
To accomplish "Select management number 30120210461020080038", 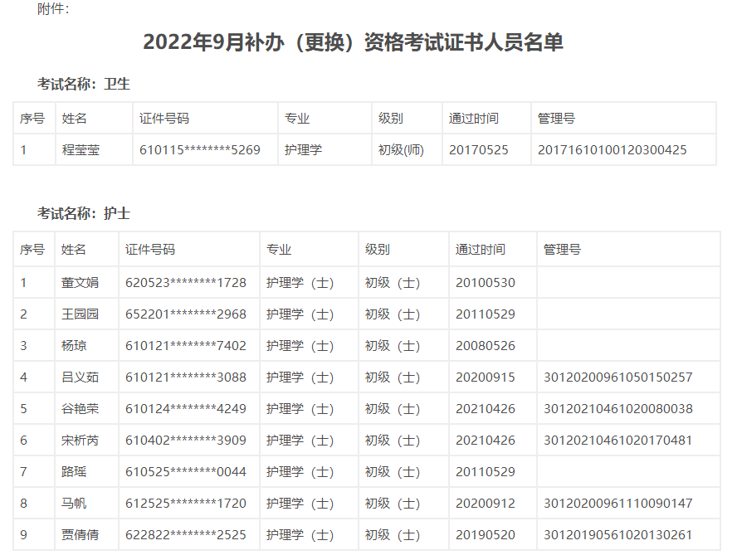I will click(x=617, y=408).
